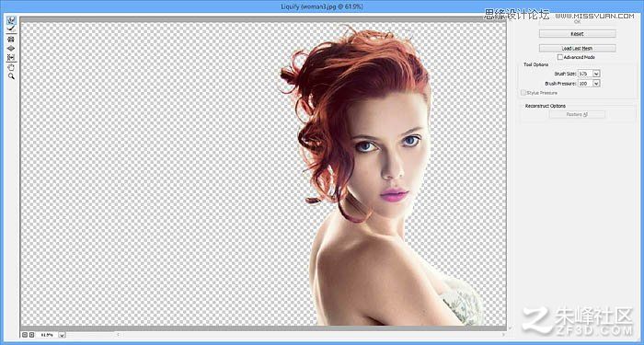Screen dimensions: 644x345
Task: Click inside the Brush Pressure value field
Action: (x=585, y=84)
